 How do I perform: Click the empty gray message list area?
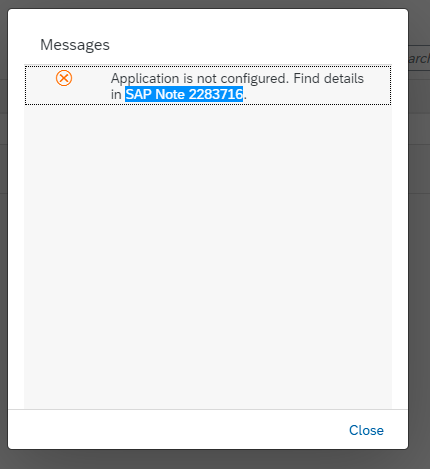pos(208,257)
